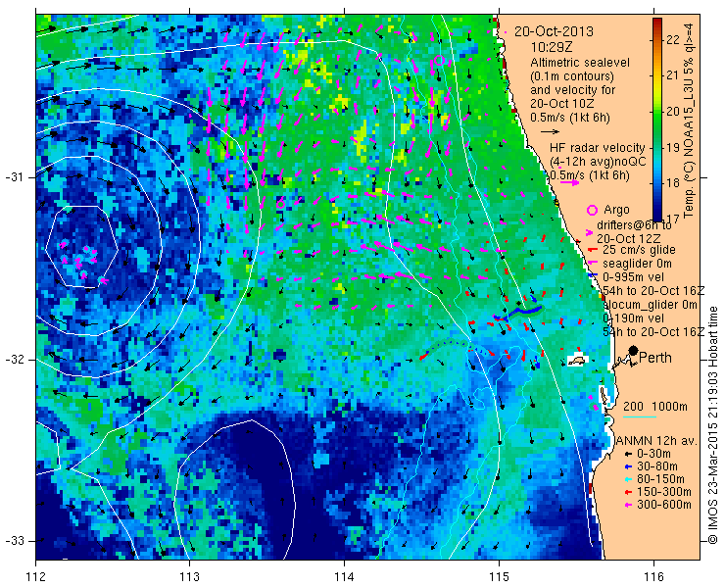The image size is (725, 588).
Task: Click the blue 0-995m vel legend marker
Action: tap(591, 276)
